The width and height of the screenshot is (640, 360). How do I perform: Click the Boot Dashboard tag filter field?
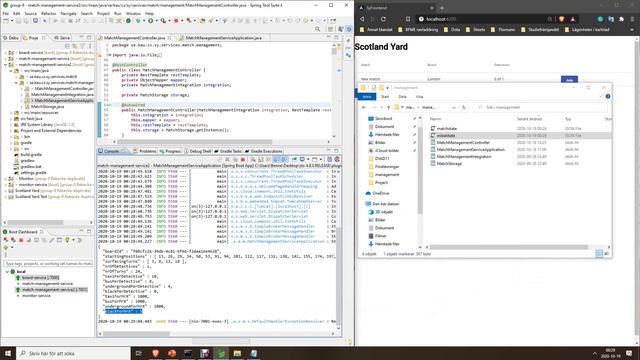(48, 264)
